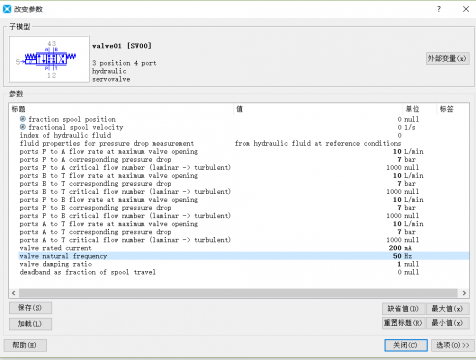The width and height of the screenshot is (476, 360).
Task: Click the 保存(S) save button
Action: point(30,308)
